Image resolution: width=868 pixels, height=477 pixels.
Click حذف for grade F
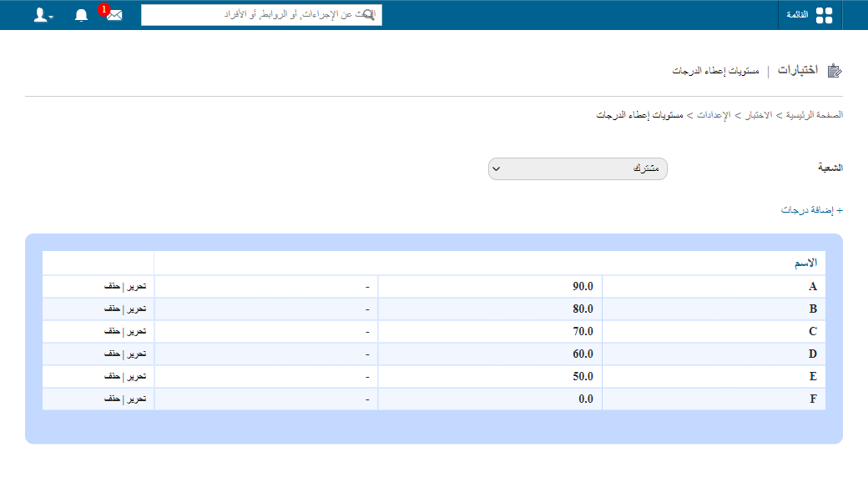[113, 399]
